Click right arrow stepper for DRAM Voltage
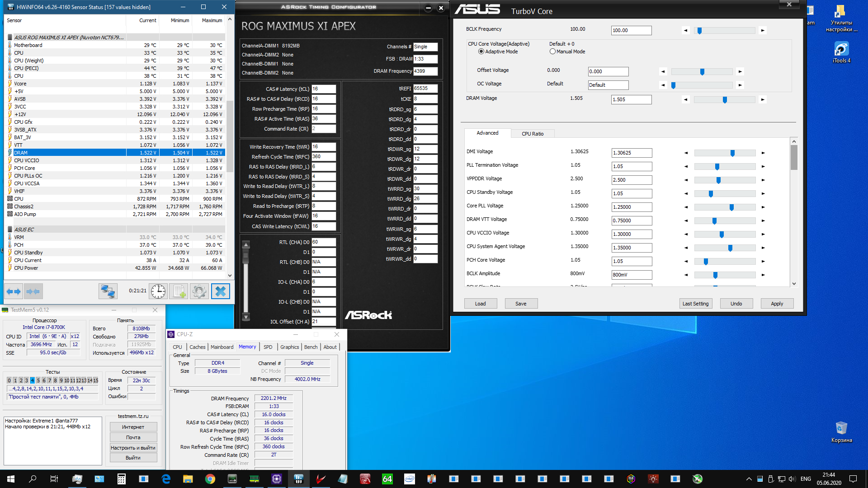The width and height of the screenshot is (868, 488). pos(763,99)
